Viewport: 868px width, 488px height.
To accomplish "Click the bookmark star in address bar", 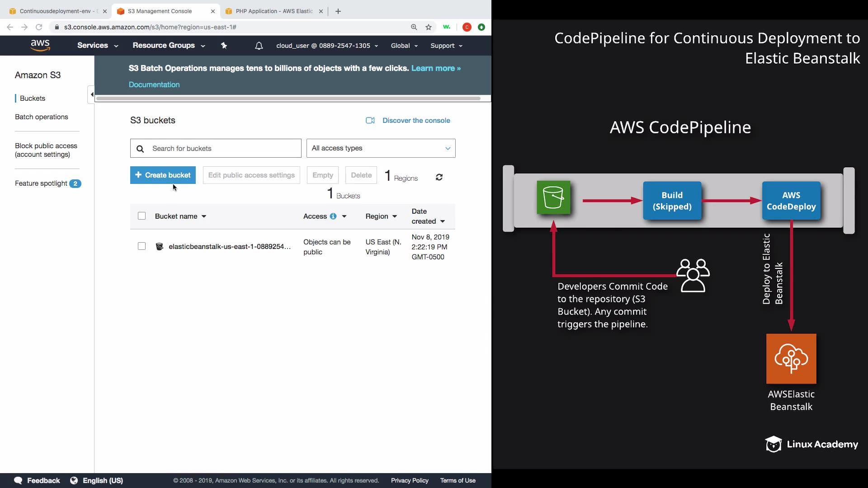I will [x=429, y=27].
